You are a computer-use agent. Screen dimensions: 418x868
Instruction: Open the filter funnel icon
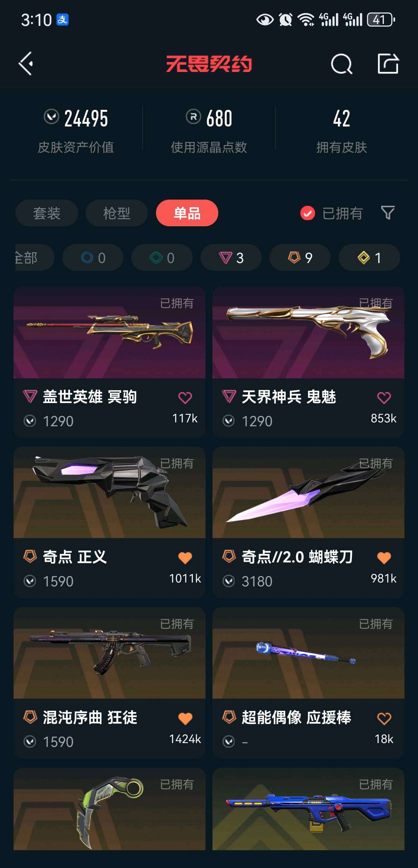point(388,213)
